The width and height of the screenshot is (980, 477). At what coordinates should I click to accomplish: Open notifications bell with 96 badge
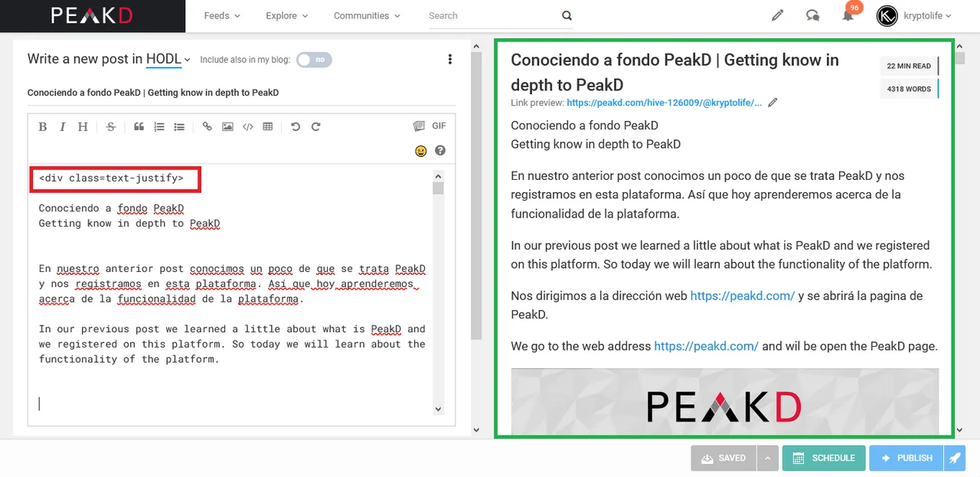[x=848, y=15]
